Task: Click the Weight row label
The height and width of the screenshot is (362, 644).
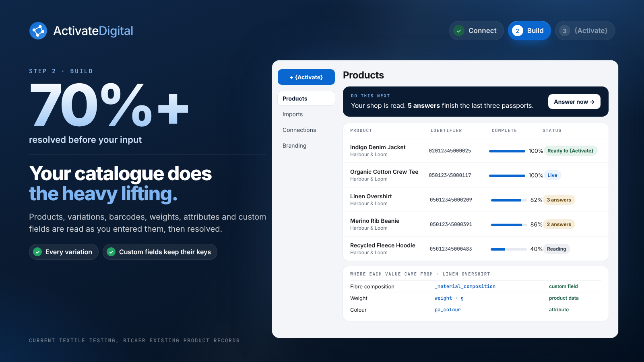Action: pos(359,298)
